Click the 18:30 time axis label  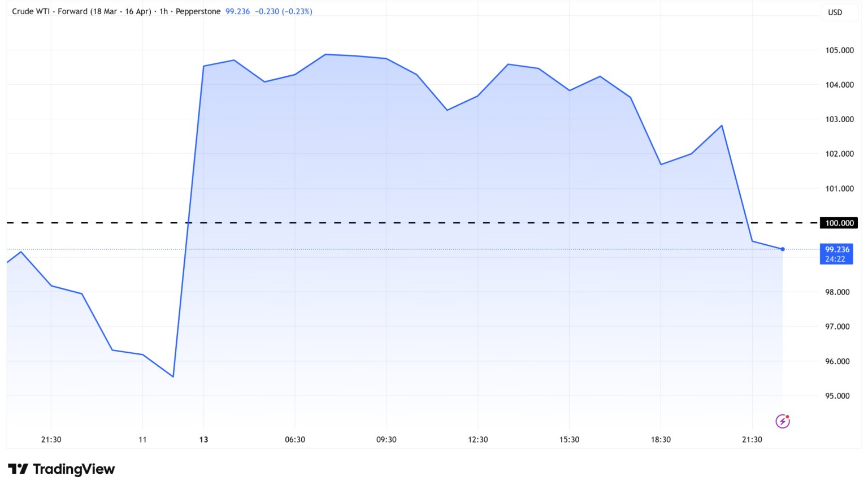click(x=661, y=440)
